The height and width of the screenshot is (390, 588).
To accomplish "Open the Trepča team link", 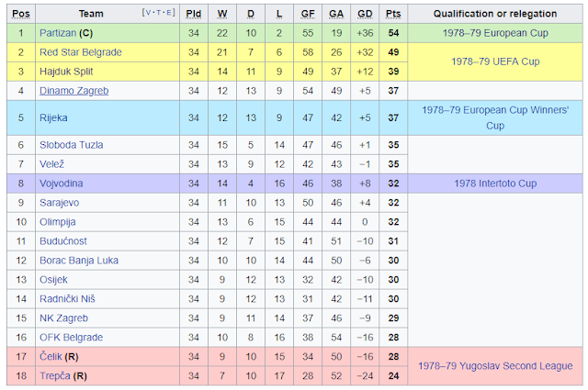I will (x=55, y=375).
